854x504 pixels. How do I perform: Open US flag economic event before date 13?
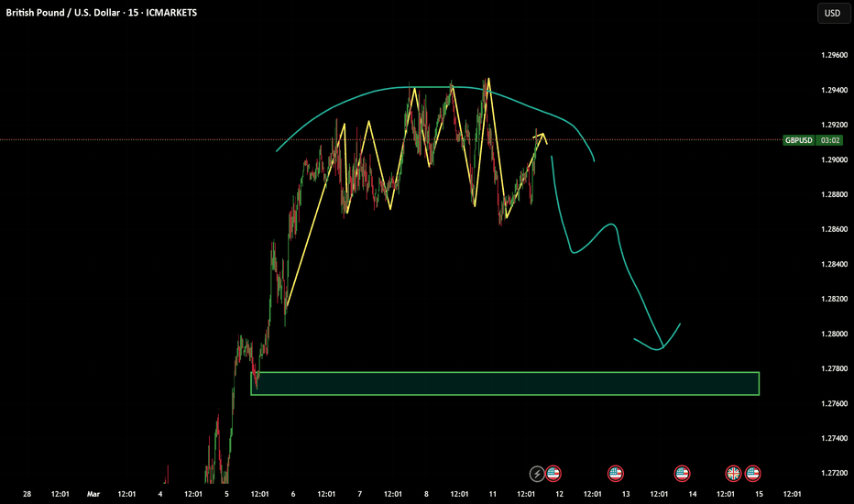(616, 474)
